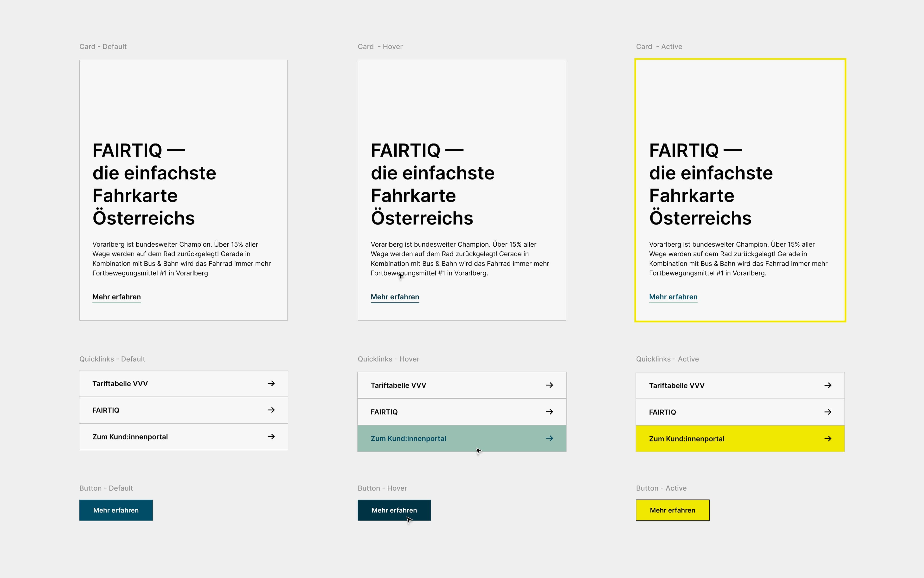Click the Card - Default label

(x=103, y=47)
